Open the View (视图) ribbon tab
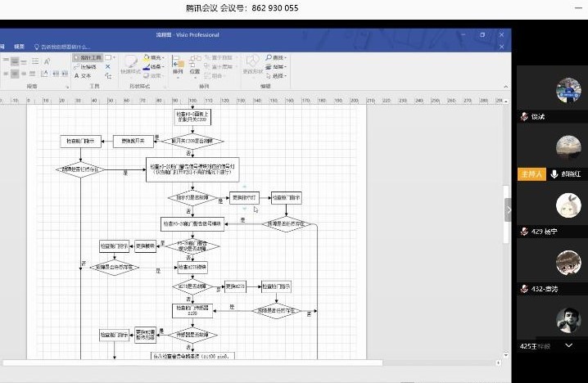This screenshot has height=383, width=588. coord(19,47)
